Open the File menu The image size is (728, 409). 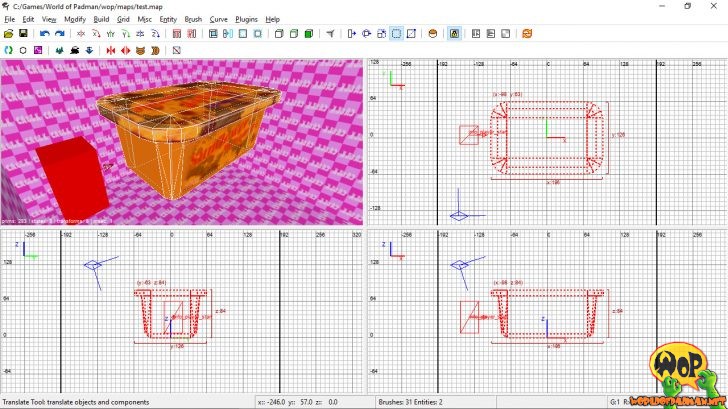(9, 19)
